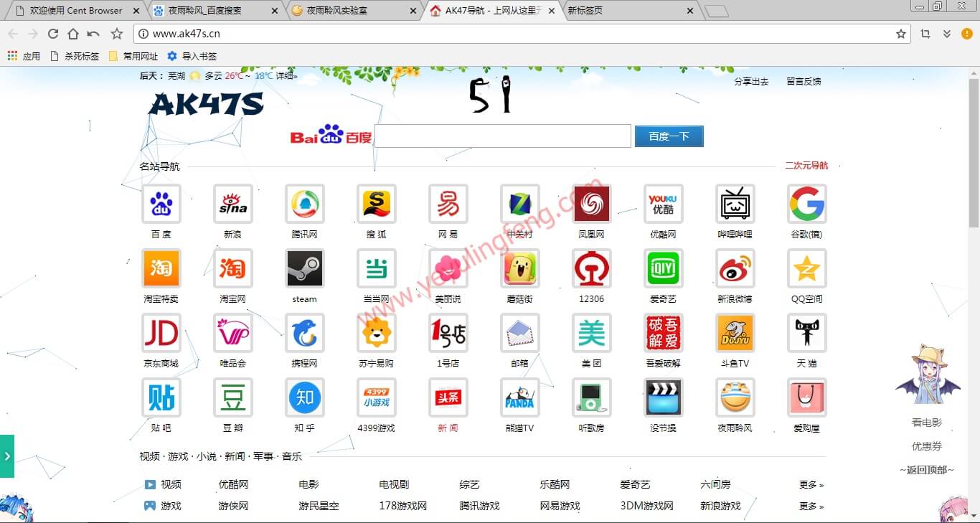Open the 六间房 video link
The image size is (980, 523).
[x=715, y=485]
